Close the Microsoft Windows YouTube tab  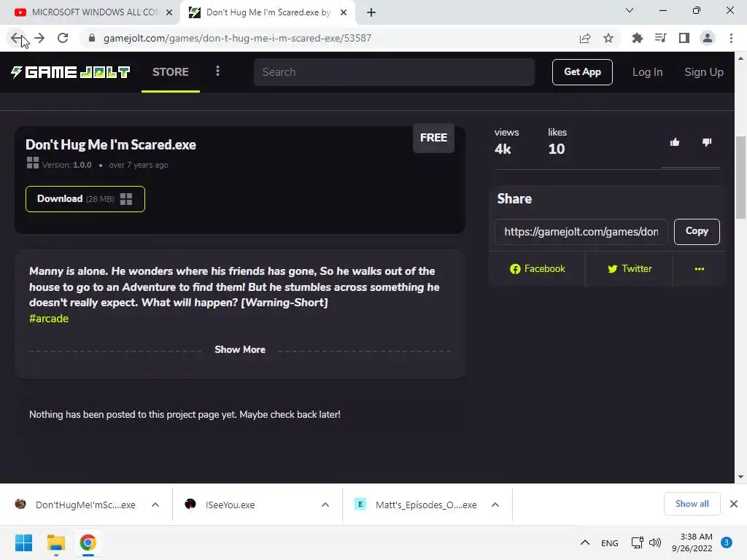coord(169,12)
